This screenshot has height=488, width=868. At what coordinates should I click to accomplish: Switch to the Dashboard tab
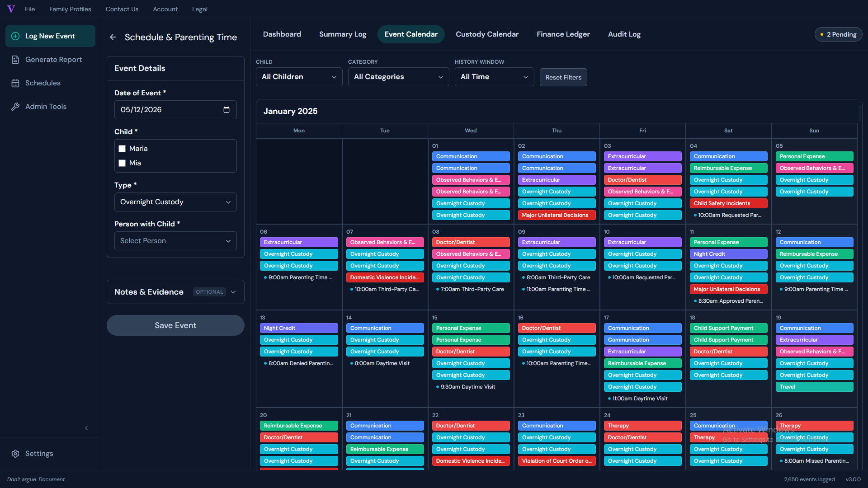[282, 34]
